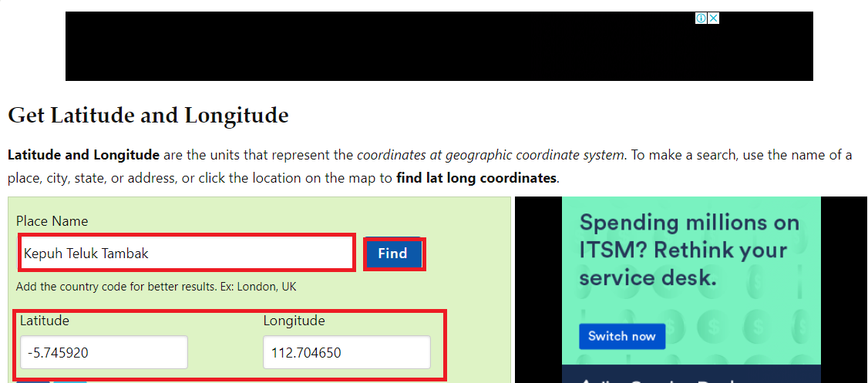Click the 'Get Latitude and Longitude' heading
Screen dimensions: 868x383
(148, 116)
